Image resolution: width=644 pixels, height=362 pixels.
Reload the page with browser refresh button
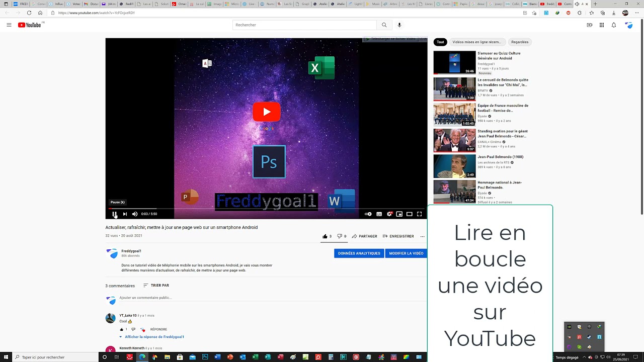click(29, 13)
